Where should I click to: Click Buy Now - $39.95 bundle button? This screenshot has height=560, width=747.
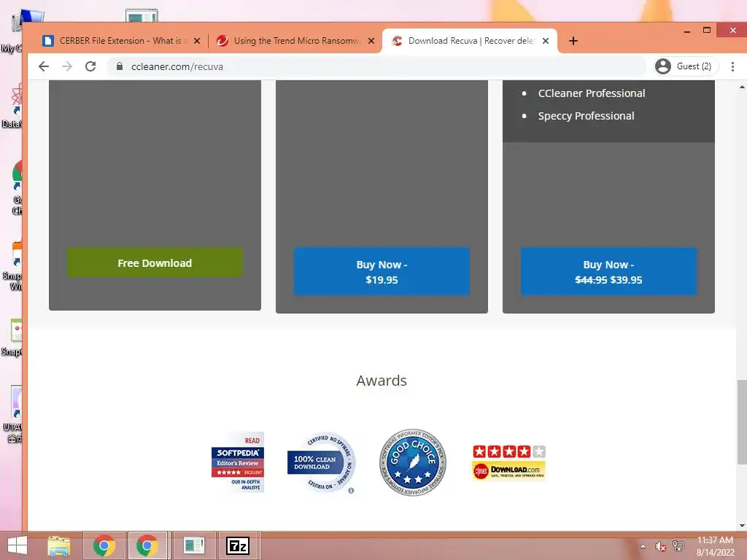pyautogui.click(x=608, y=272)
